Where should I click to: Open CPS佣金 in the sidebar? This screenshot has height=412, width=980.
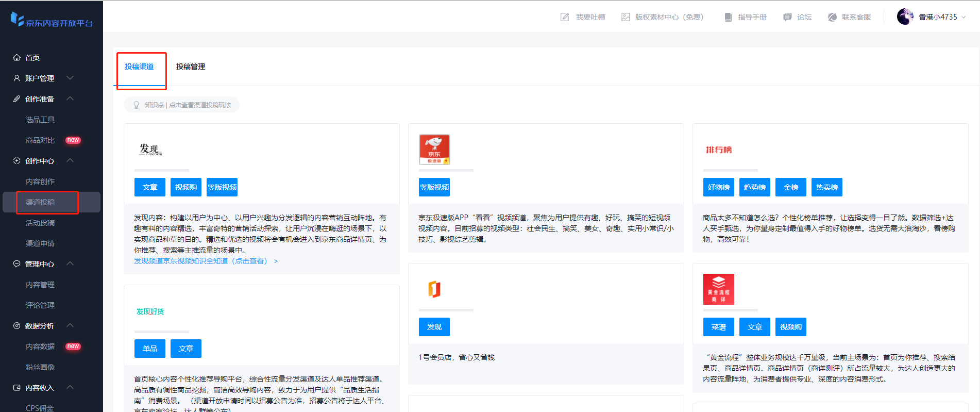tap(40, 408)
